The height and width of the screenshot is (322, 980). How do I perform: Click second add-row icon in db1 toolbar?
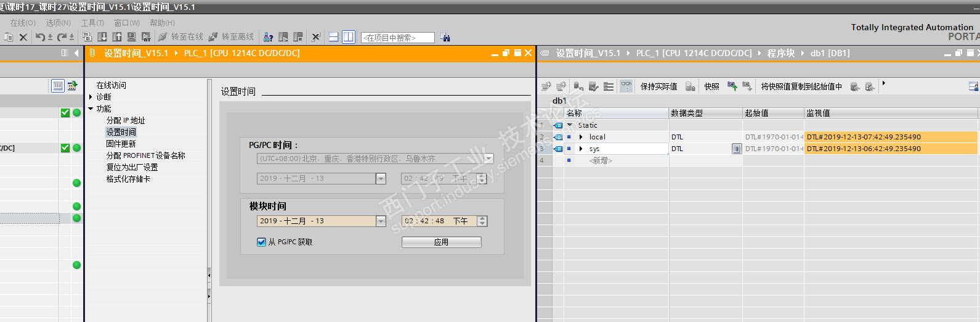[561, 86]
